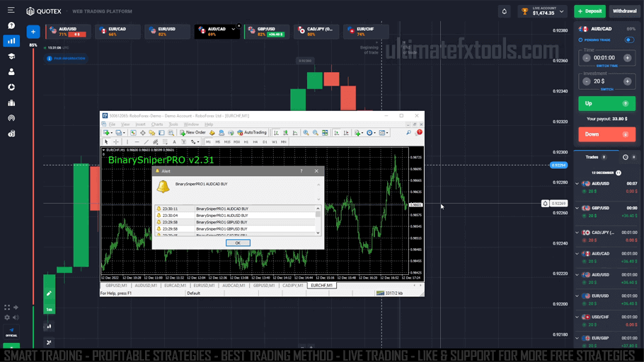Viewport: 644px width, 362px height.
Task: Confirm the Alert dialog with OK
Action: 238,243
